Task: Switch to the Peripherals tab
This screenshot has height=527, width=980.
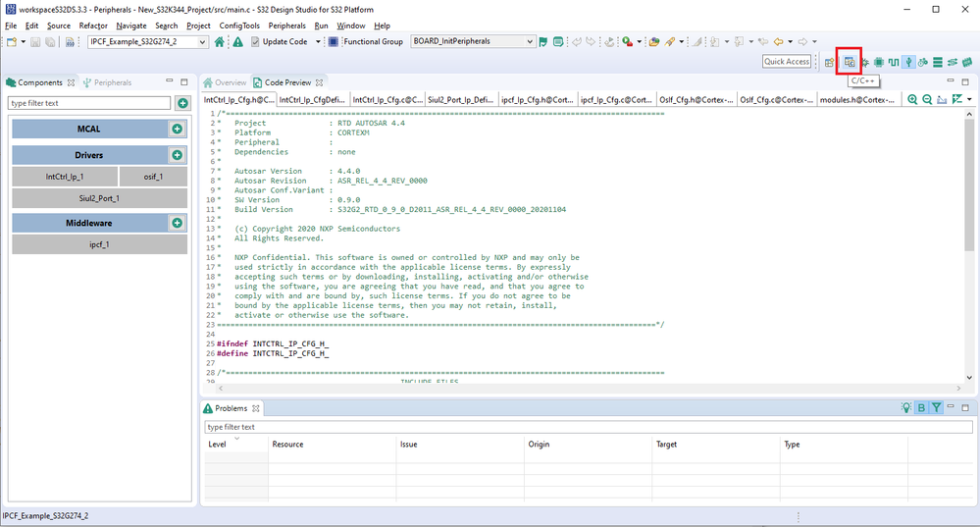Action: point(107,82)
